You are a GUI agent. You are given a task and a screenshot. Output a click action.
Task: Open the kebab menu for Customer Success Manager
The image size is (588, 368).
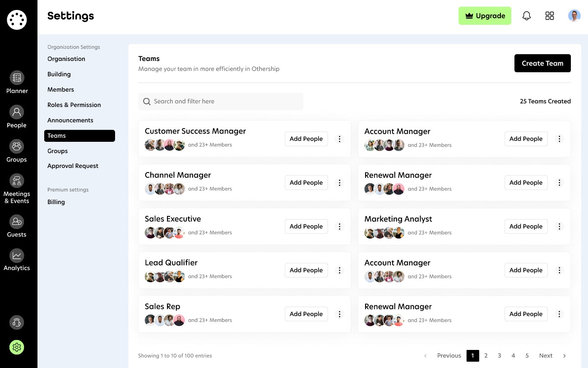pyautogui.click(x=340, y=139)
